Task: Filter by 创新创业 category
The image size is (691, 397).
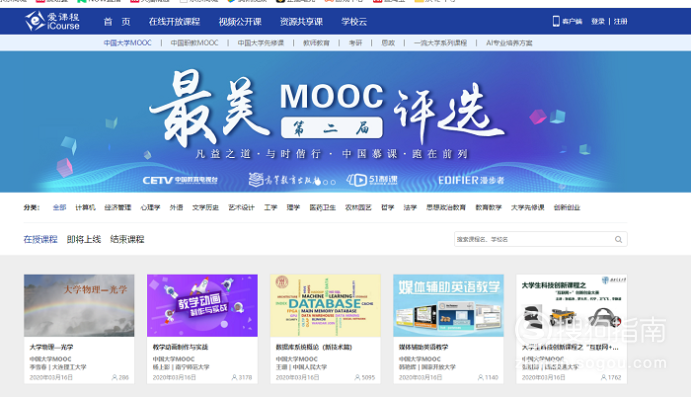Action: coord(567,208)
